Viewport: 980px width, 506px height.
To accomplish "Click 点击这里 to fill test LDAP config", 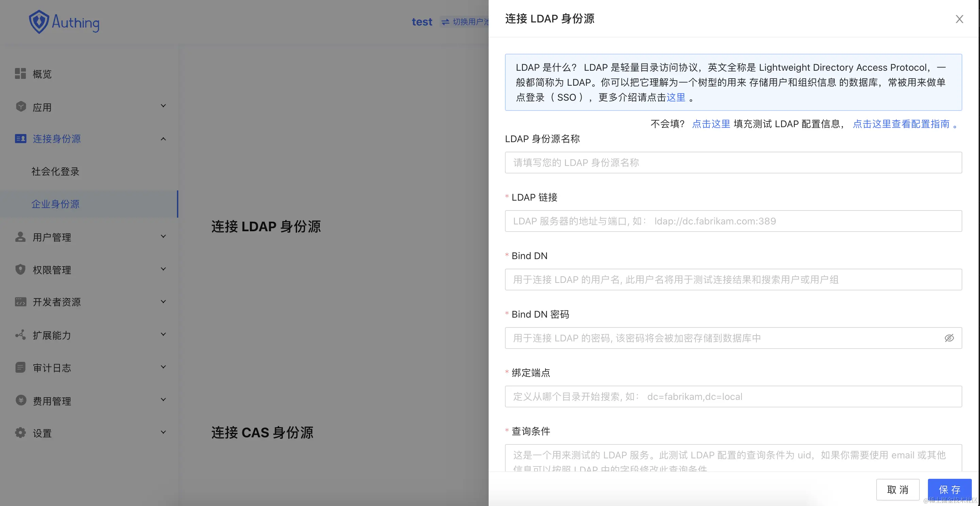I will [x=710, y=124].
